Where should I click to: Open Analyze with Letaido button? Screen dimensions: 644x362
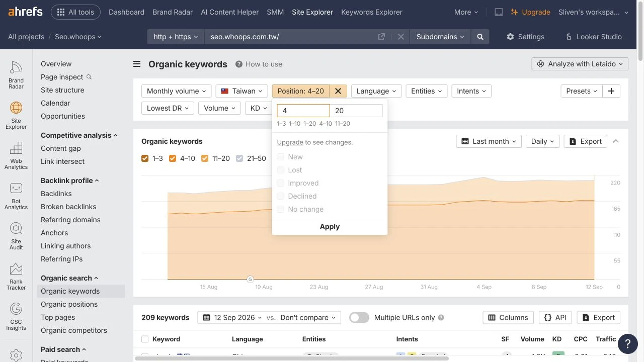coord(580,64)
